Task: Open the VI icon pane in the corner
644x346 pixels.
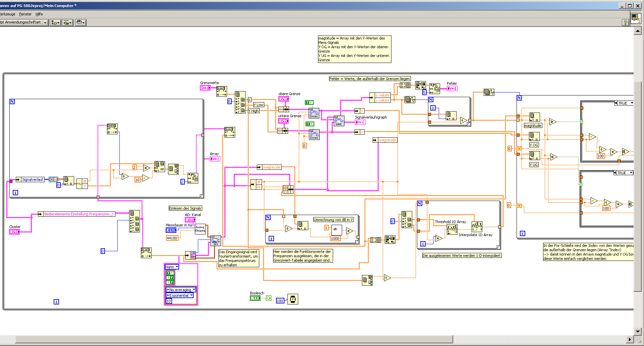Action: 636,18
